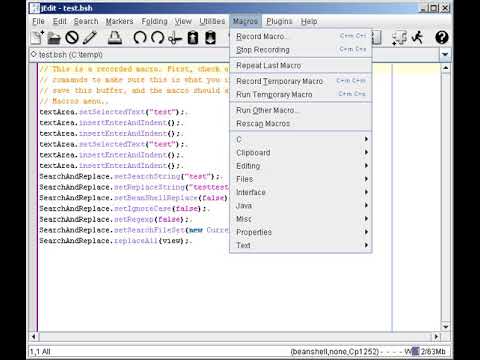Click the Copy clipboard icon
480x360 pixels.
(193, 38)
